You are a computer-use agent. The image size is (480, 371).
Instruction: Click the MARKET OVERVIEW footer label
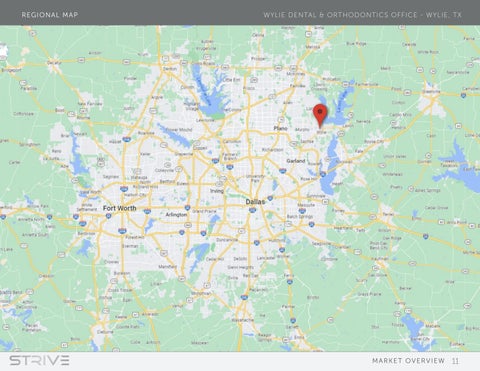pos(408,361)
